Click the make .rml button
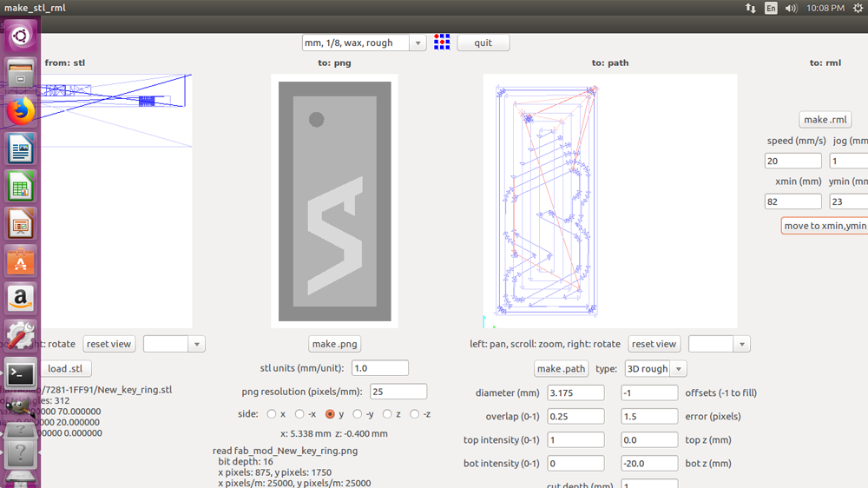This screenshot has height=488, width=868. [x=825, y=120]
